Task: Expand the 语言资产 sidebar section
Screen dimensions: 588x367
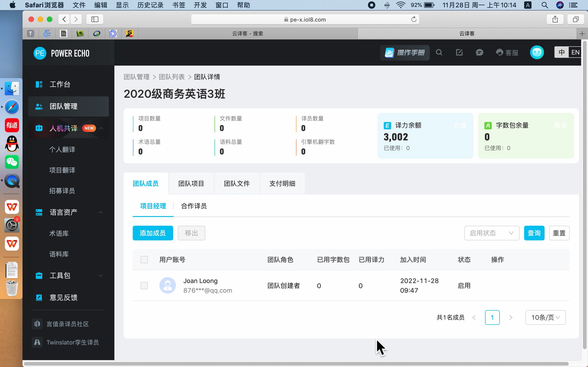Action: point(69,213)
